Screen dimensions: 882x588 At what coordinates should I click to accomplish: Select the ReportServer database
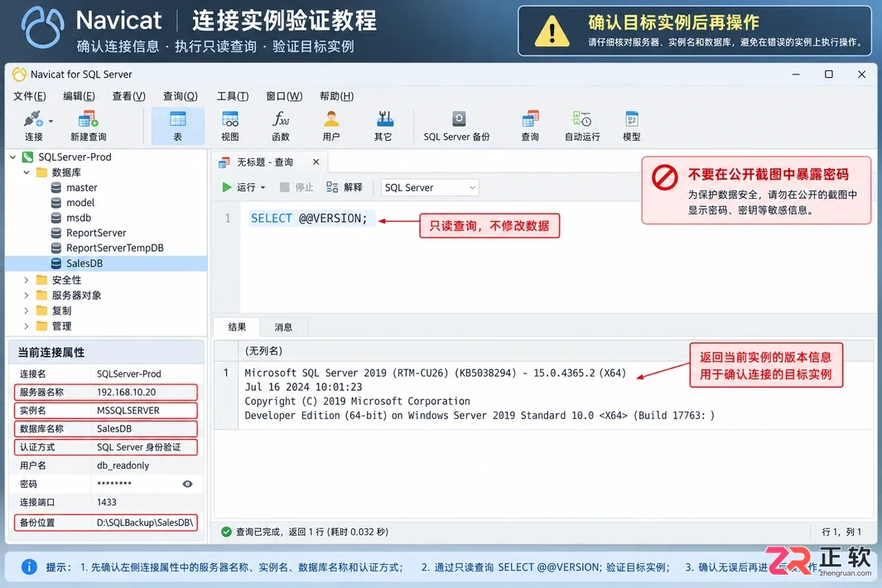tap(96, 233)
